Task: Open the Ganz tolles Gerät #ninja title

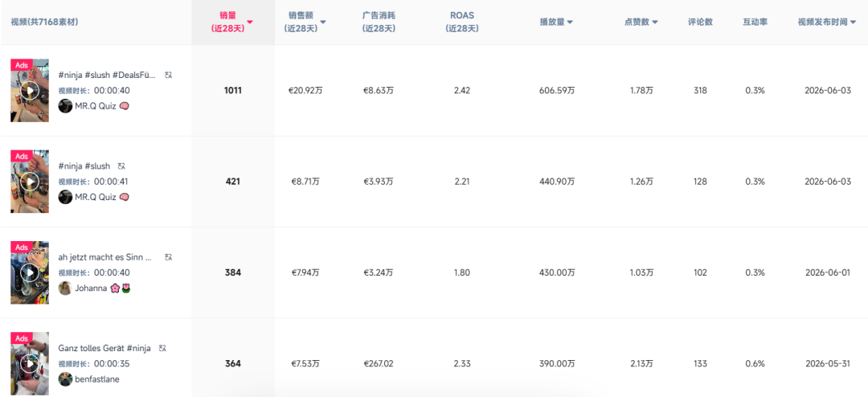Action: pyautogui.click(x=104, y=348)
